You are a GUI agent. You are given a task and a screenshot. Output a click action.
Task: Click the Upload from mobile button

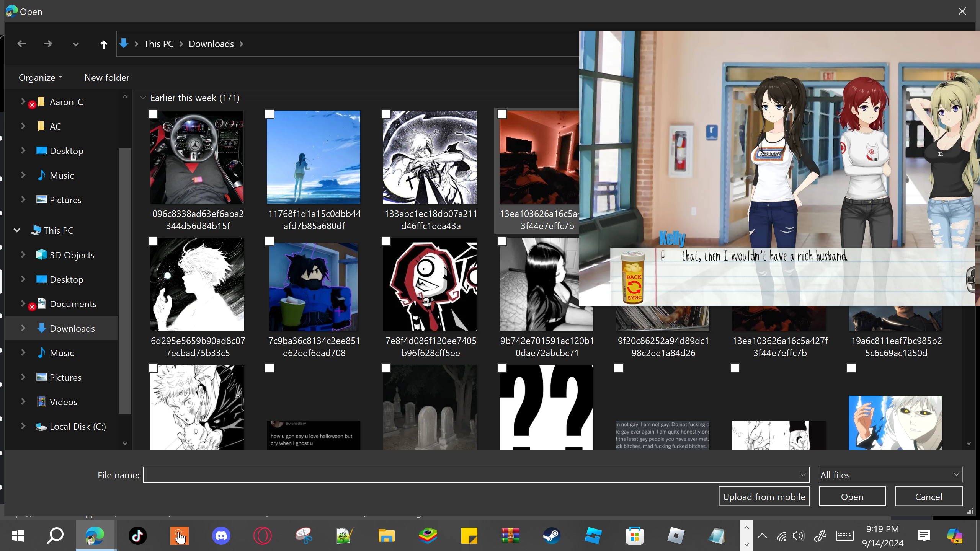pyautogui.click(x=764, y=497)
